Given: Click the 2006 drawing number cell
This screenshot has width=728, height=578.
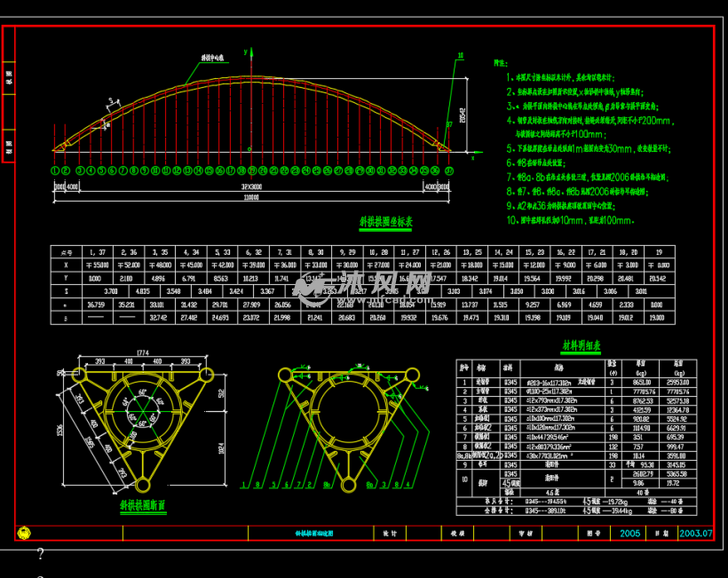Looking at the screenshot, I should (629, 534).
